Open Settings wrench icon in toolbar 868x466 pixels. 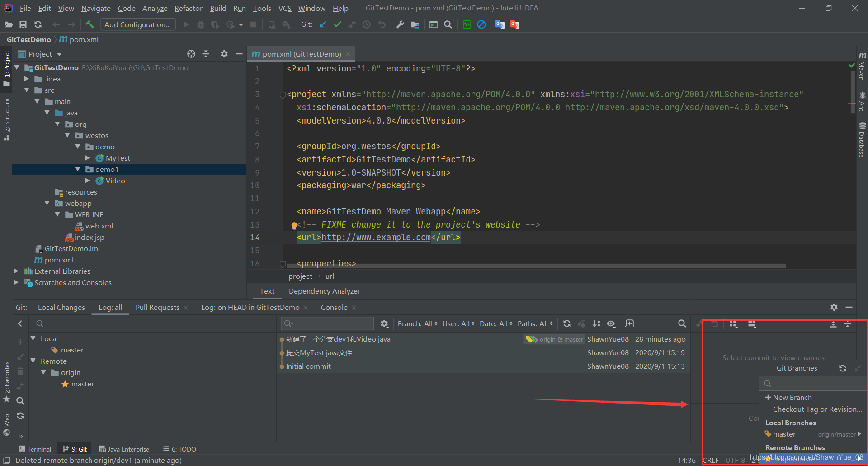coord(400,24)
